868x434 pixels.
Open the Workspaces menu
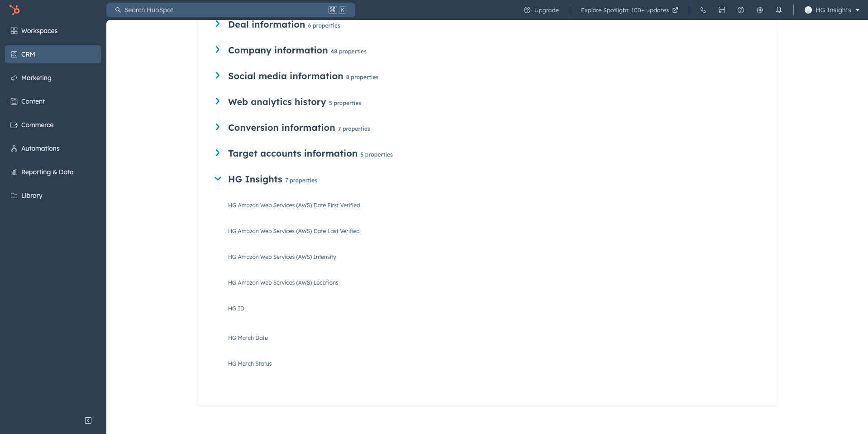pos(53,31)
